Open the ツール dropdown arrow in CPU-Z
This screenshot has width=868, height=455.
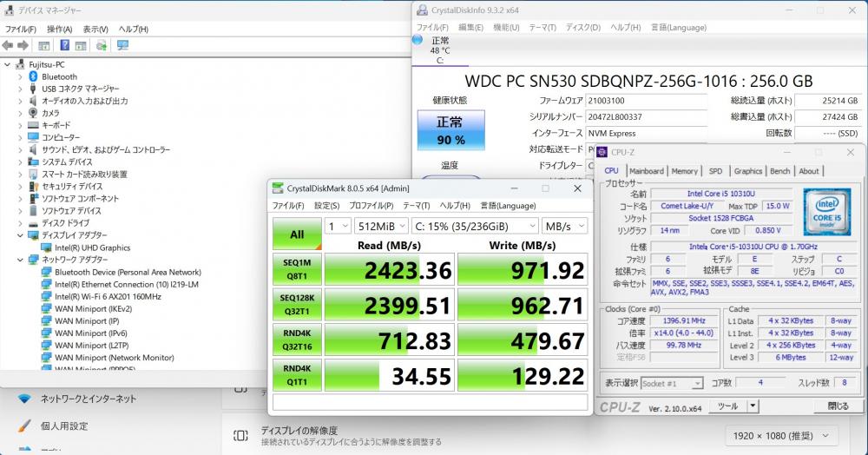[753, 406]
